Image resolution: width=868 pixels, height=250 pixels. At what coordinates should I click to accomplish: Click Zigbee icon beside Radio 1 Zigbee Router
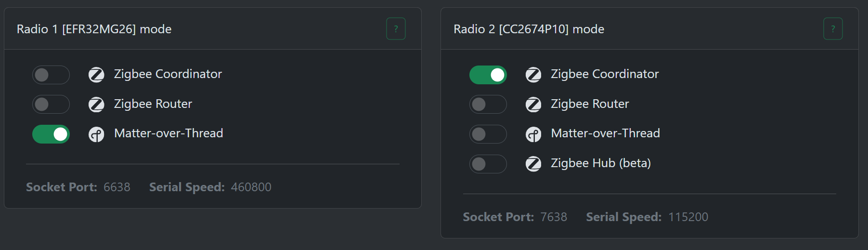(96, 105)
